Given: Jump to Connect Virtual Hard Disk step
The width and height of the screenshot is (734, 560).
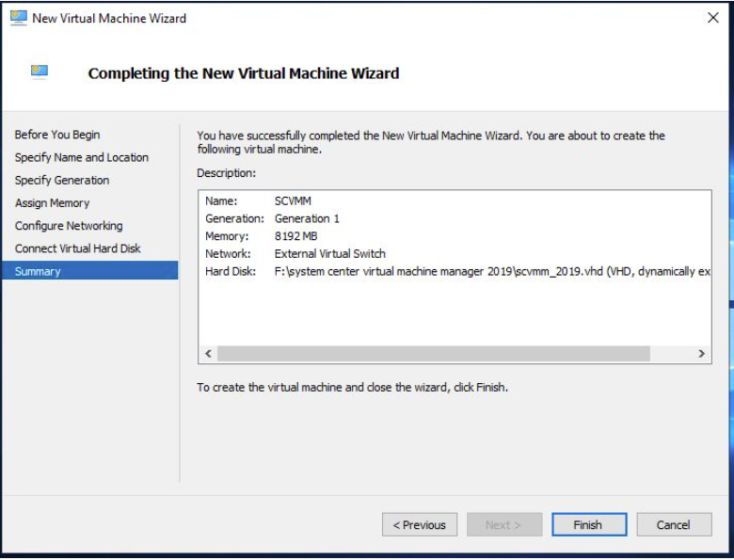Looking at the screenshot, I should tap(77, 248).
